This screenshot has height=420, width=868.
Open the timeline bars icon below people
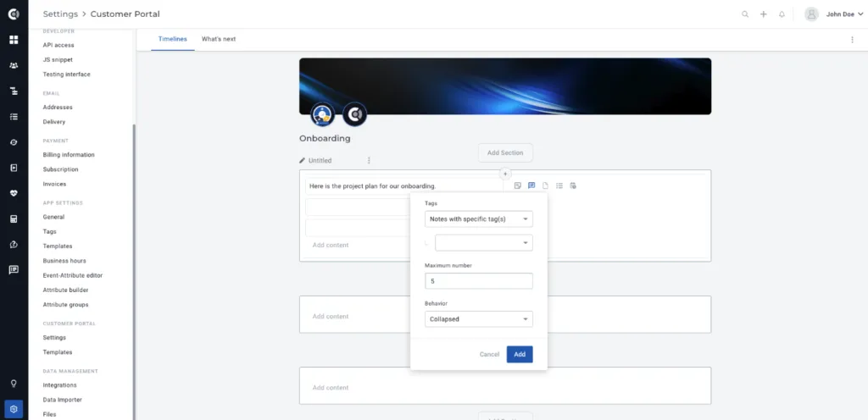[x=14, y=91]
